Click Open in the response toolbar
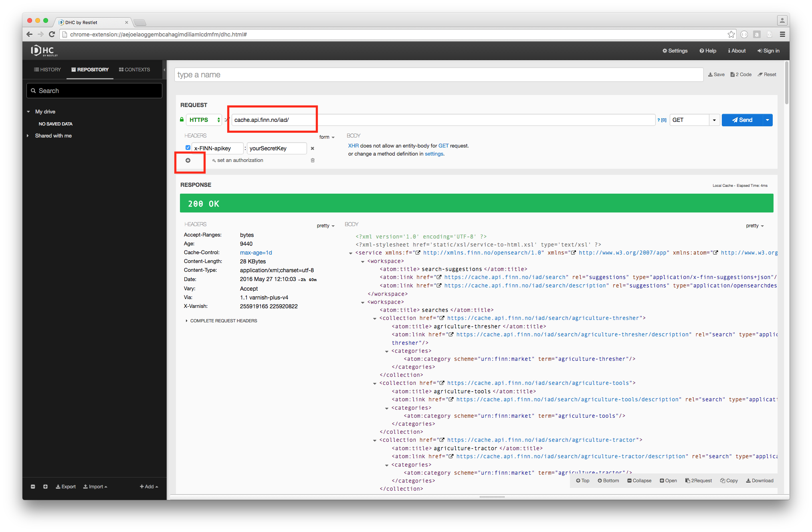 669,481
